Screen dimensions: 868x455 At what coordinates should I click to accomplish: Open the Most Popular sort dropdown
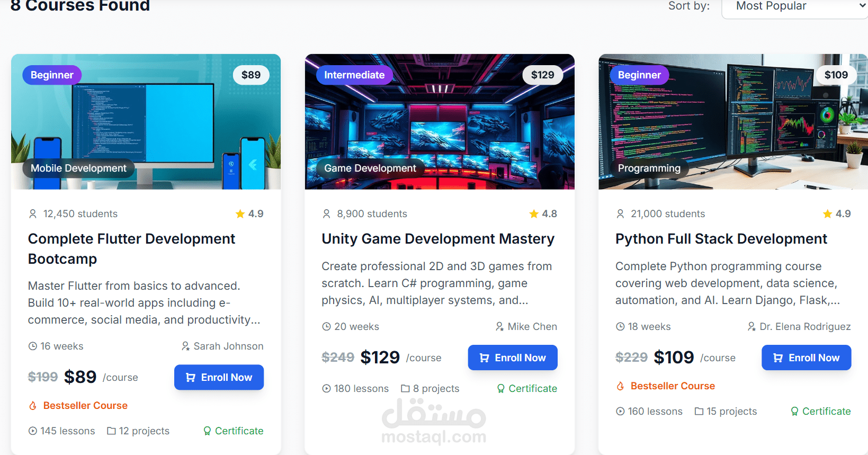coord(794,6)
